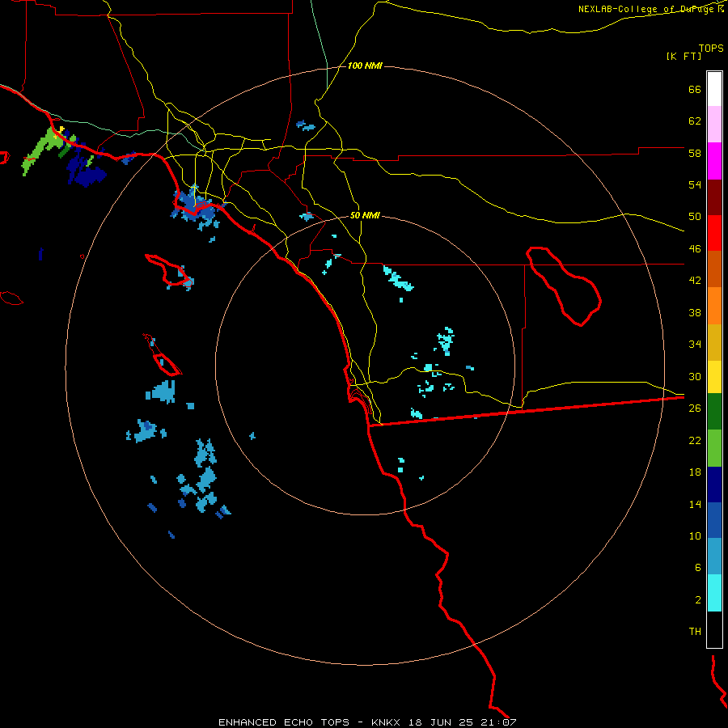This screenshot has height=728, width=728.
Task: Click the 2 value on the scale
Action: point(698,600)
